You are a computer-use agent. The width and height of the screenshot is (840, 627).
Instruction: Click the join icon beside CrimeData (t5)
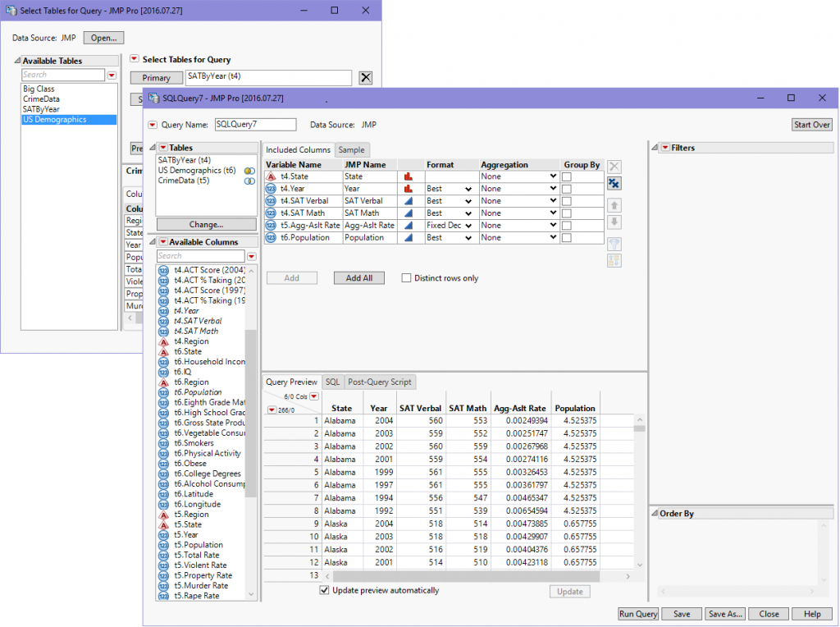pos(249,181)
